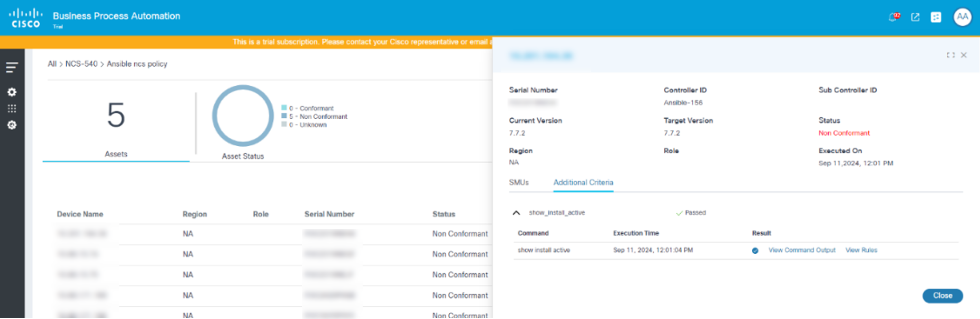
Task: Click the open-in-new-window icon in header
Action: point(915,17)
